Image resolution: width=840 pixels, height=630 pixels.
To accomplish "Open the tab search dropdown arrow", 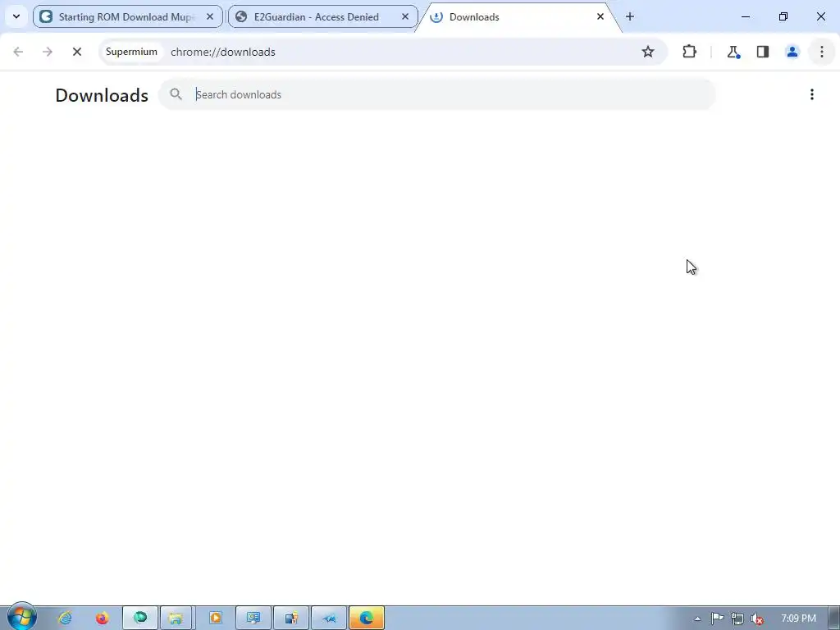I will (x=16, y=16).
